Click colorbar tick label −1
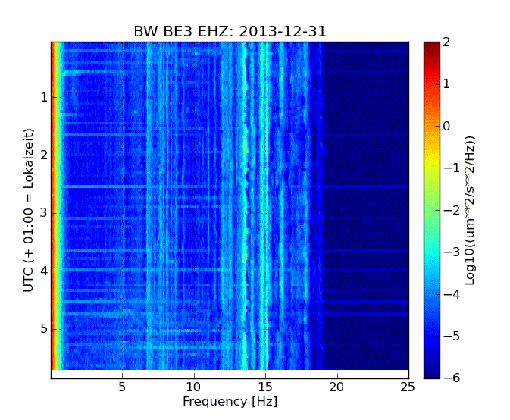This screenshot has height=420, width=510. [452, 168]
